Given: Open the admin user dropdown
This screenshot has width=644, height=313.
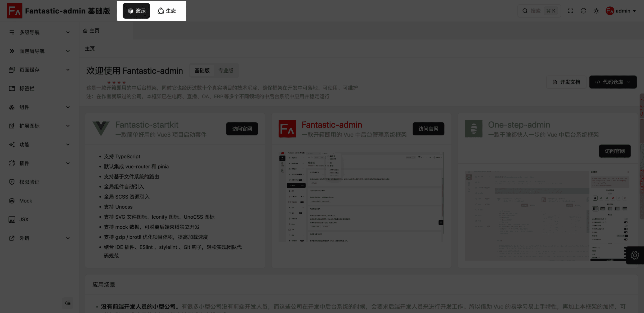Looking at the screenshot, I should click(x=621, y=11).
